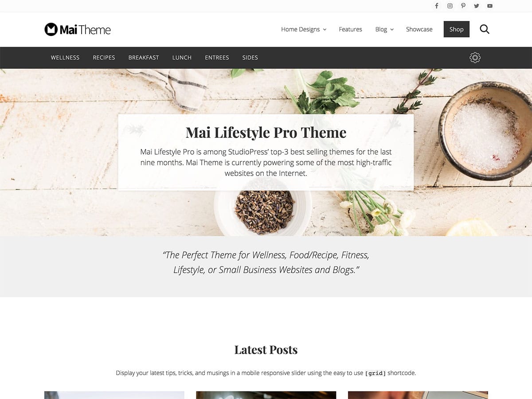
Task: Select the WELLNESS category link
Action: (x=65, y=58)
